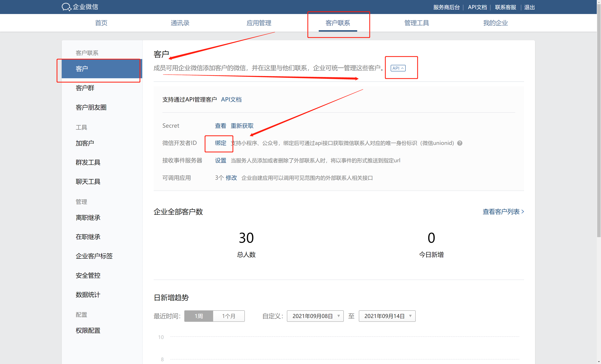
Task: Open 查看客户列表 link with arrow
Action: [503, 212]
